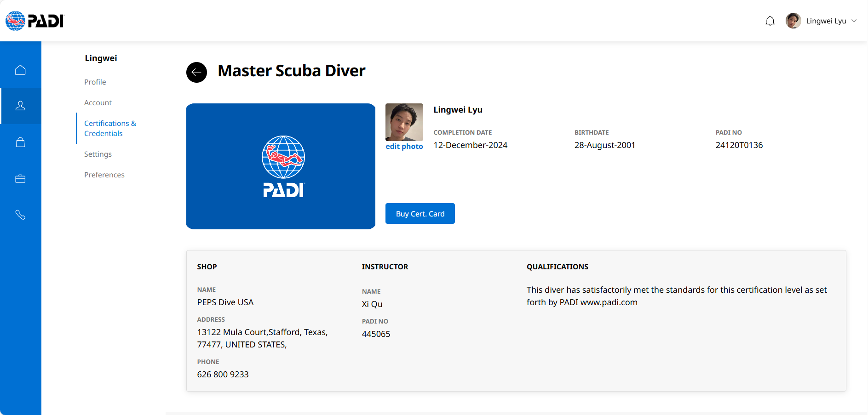Click the diver profile photo thumbnail
868x415 pixels.
click(404, 122)
